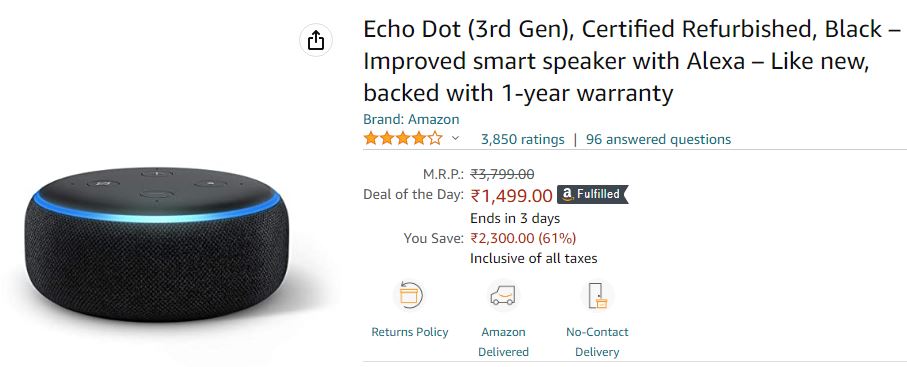Image resolution: width=907 pixels, height=367 pixels.
Task: Open the Brand: Amazon link
Action: pyautogui.click(x=411, y=119)
